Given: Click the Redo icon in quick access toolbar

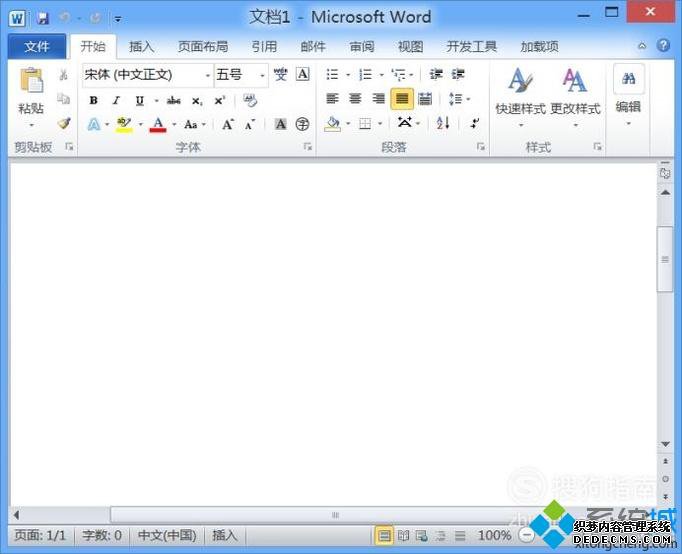Looking at the screenshot, I should 95,18.
